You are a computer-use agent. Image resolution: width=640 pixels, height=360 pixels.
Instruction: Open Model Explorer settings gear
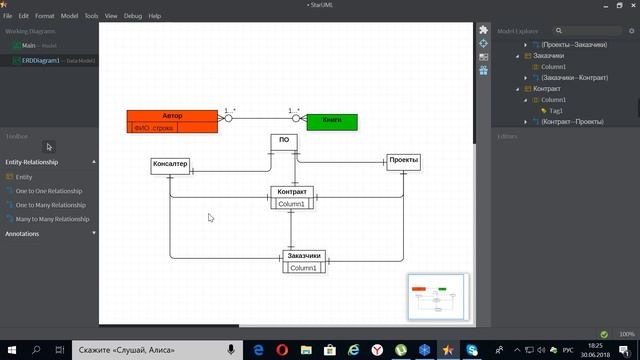(x=631, y=31)
